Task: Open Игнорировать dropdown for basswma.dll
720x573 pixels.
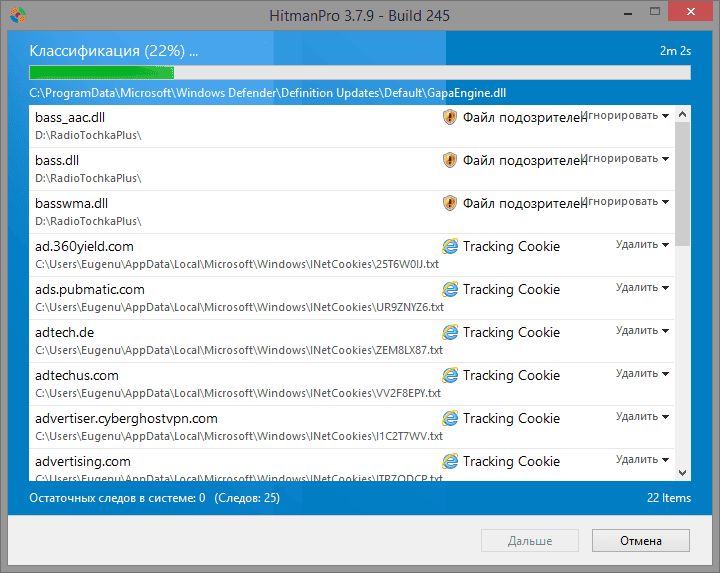Action: pyautogui.click(x=625, y=202)
